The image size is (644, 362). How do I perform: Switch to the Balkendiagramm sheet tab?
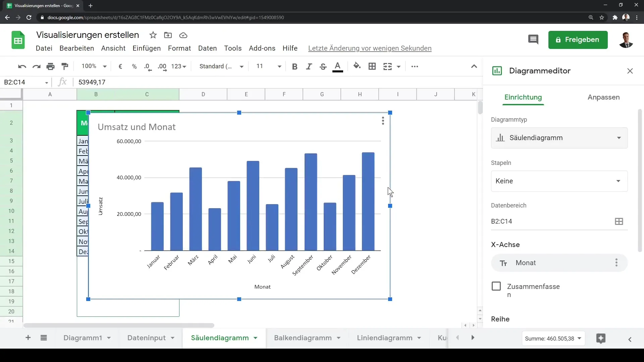point(303,338)
